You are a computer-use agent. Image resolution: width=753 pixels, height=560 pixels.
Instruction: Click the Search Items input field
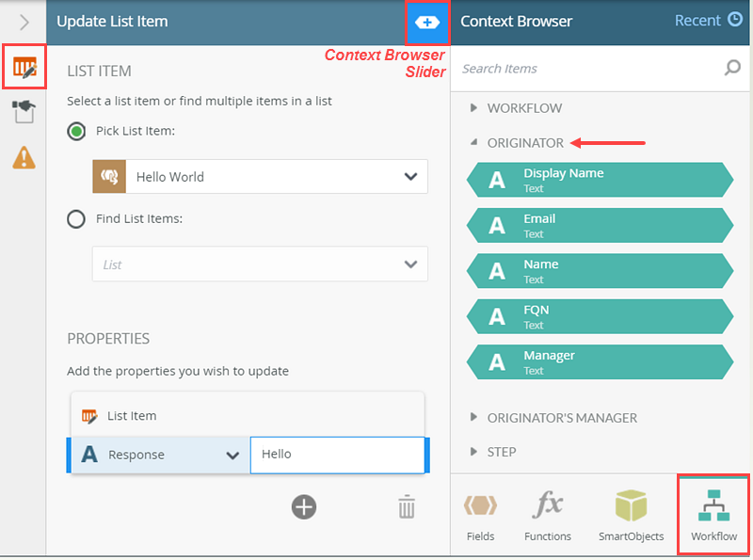[565, 69]
